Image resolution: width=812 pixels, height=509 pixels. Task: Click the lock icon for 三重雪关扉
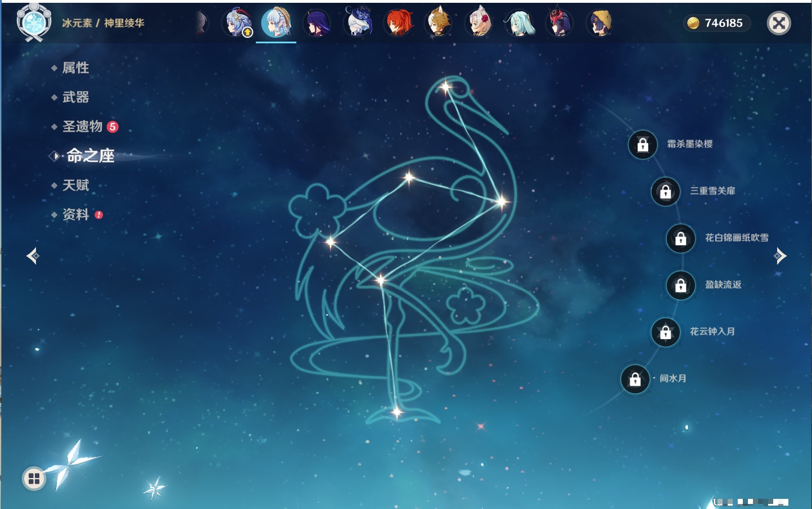(x=666, y=191)
